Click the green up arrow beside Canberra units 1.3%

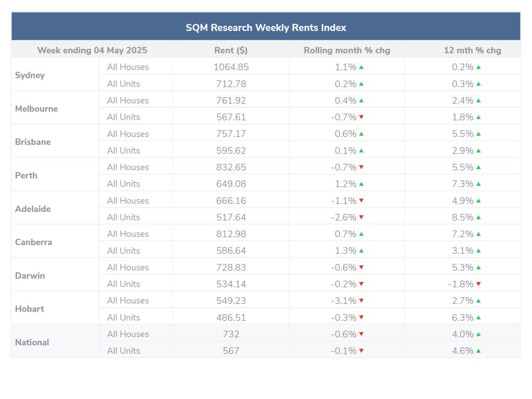[361, 251]
